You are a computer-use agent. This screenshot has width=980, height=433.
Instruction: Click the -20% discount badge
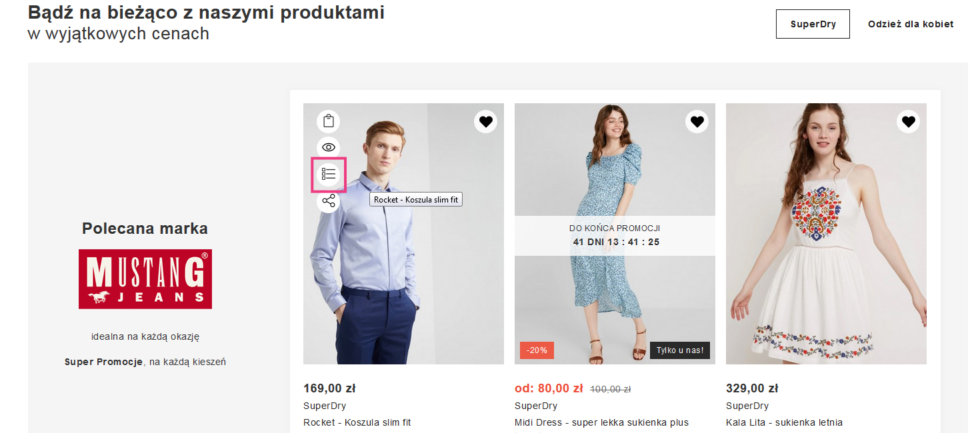pos(537,350)
